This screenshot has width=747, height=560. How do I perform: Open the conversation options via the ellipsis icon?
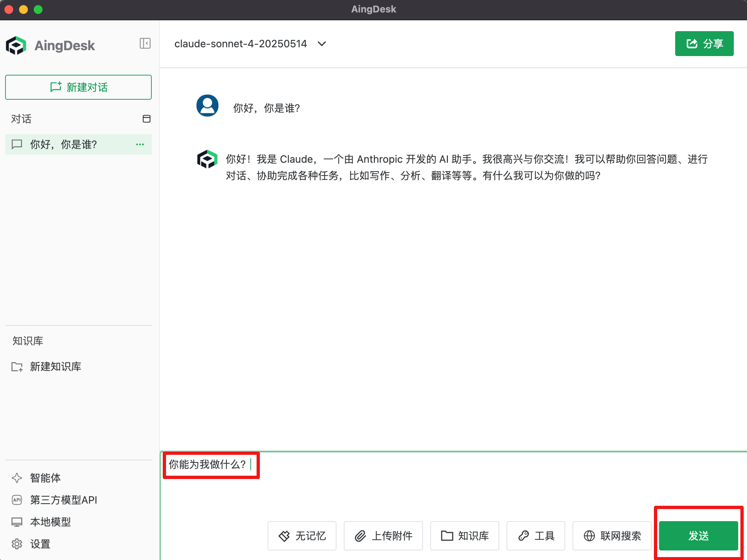pyautogui.click(x=140, y=144)
